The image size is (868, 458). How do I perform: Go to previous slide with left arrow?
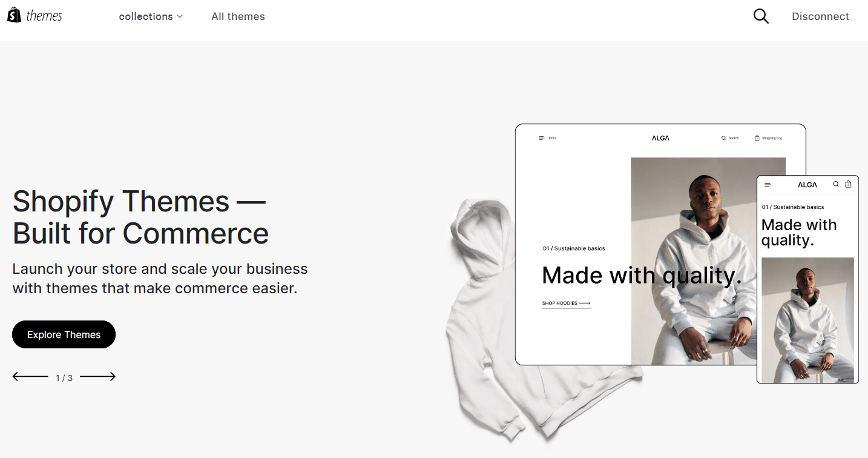tap(30, 377)
